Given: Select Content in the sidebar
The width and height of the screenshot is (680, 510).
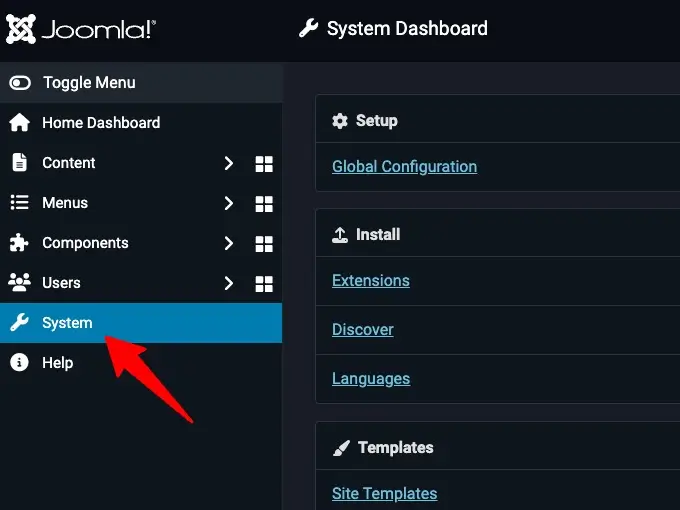Looking at the screenshot, I should coord(69,163).
